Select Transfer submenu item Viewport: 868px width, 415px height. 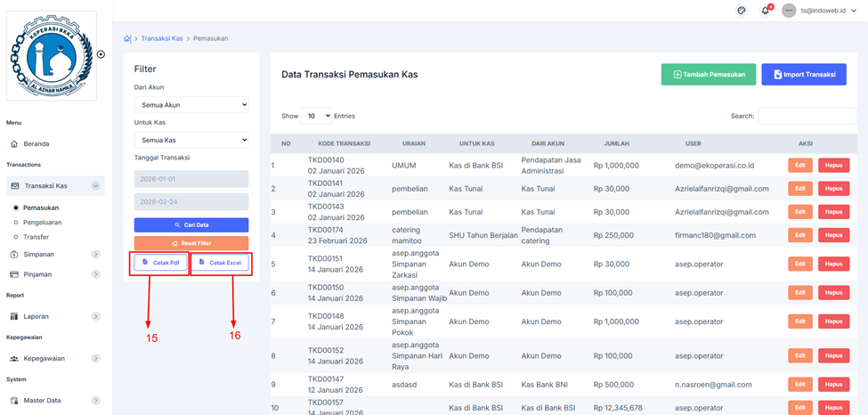37,237
